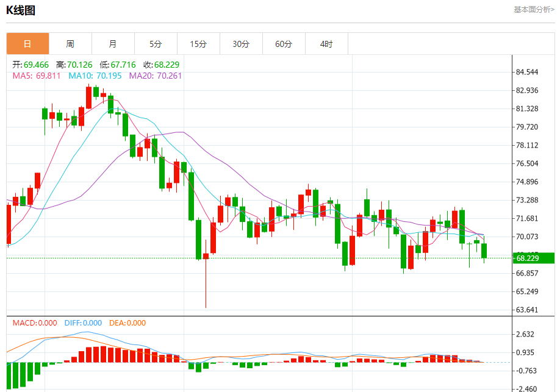This screenshot has width=560, height=392.
Task: Select the 日 daily chart tab
Action: coord(27,43)
